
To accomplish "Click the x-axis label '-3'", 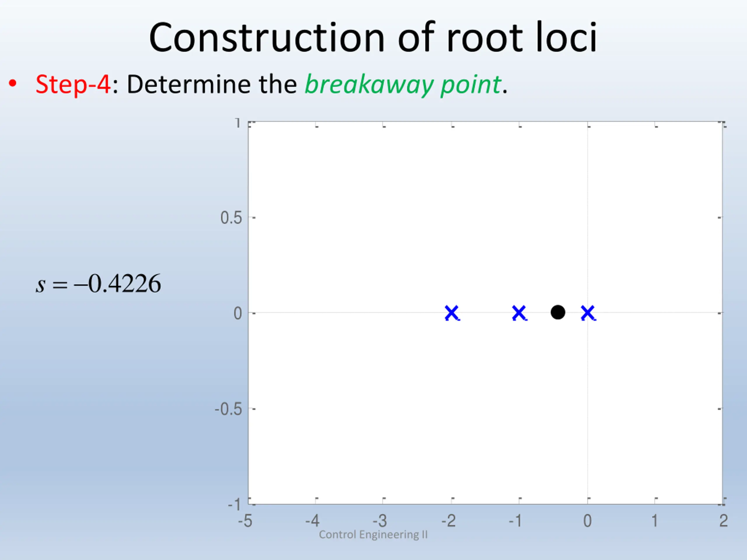I will tap(380, 521).
